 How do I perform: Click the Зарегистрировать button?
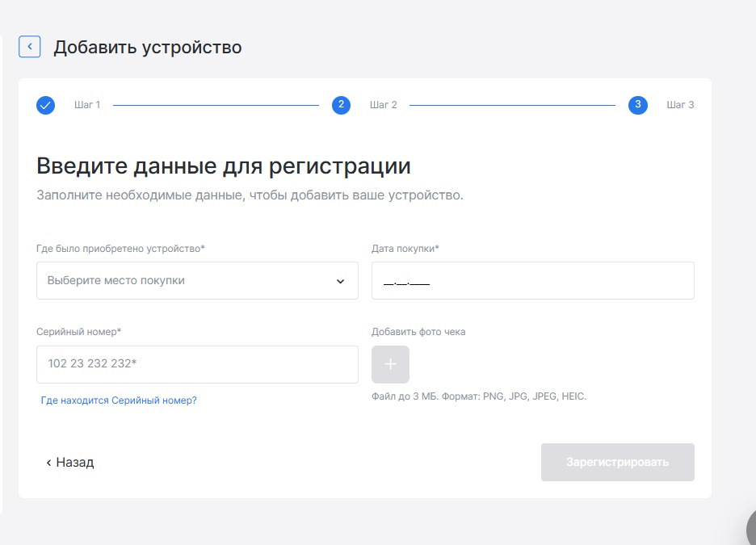click(618, 462)
